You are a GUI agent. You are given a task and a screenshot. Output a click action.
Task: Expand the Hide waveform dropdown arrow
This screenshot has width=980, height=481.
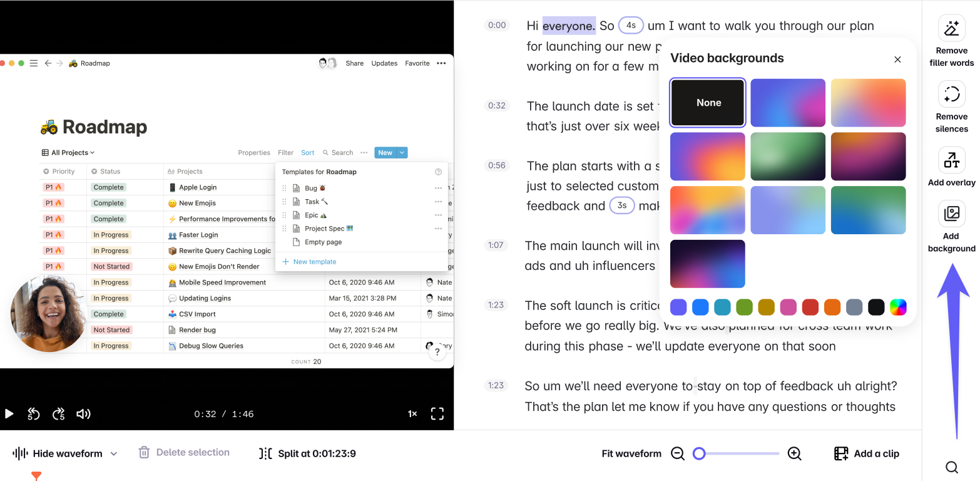114,454
